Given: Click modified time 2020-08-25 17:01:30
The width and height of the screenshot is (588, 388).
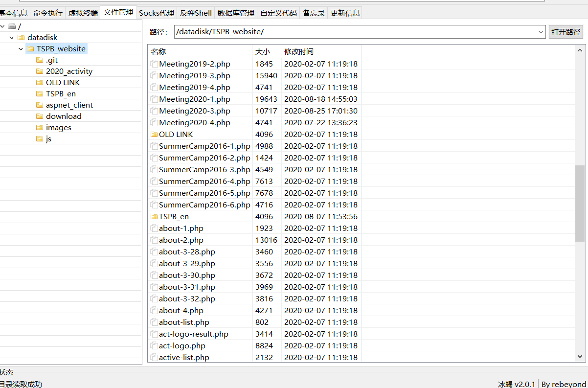Looking at the screenshot, I should click(321, 111).
